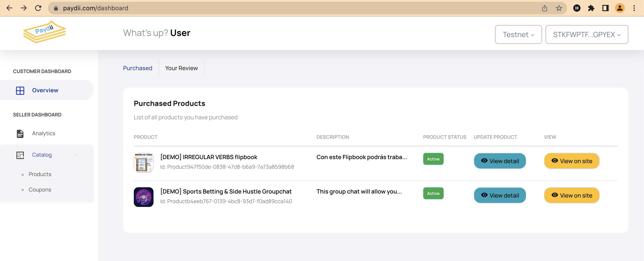The image size is (644, 261).
Task: View Sports Betting Groupchat on site
Action: [x=571, y=196]
